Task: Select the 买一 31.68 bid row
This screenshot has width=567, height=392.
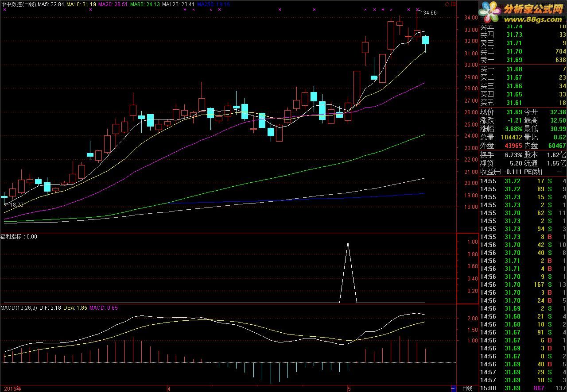Action: point(523,69)
